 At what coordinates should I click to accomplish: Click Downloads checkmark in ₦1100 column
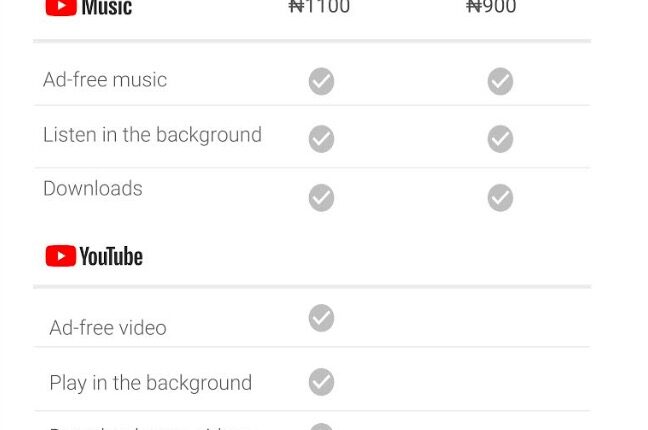pyautogui.click(x=321, y=198)
